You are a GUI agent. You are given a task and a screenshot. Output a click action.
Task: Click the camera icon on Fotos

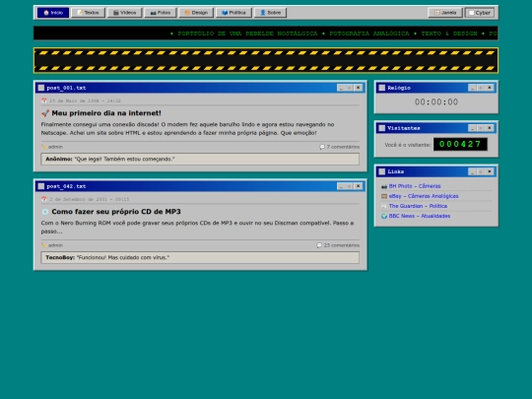click(x=153, y=13)
